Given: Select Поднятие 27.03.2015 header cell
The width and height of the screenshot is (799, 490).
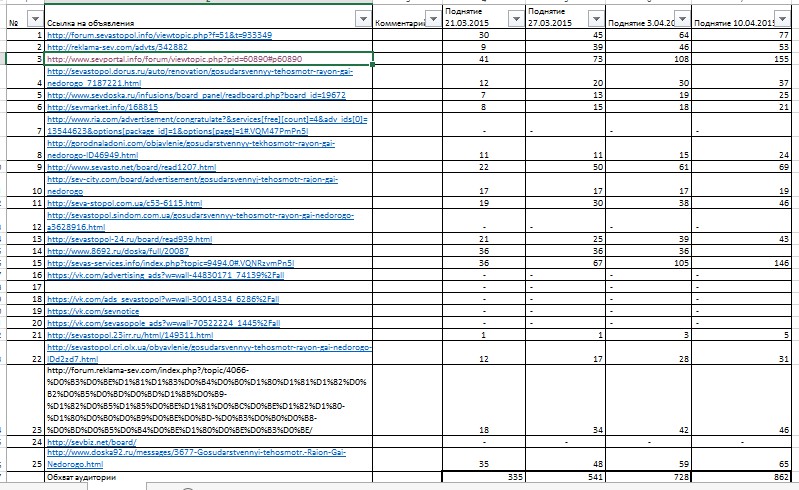Looking at the screenshot, I should click(565, 17).
